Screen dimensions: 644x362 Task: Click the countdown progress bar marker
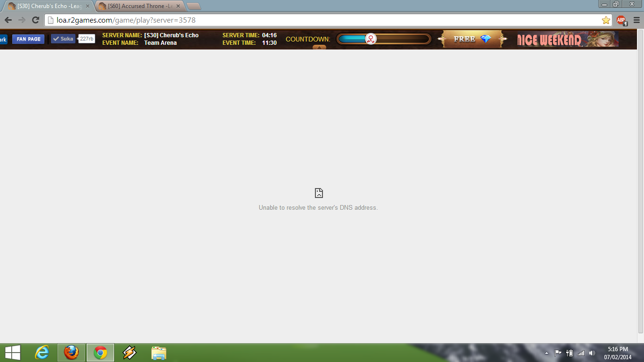pos(371,39)
